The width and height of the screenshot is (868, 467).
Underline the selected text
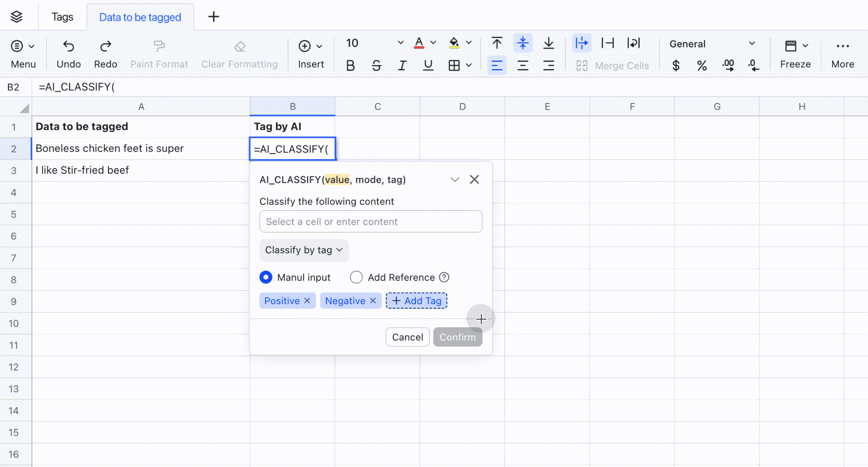click(x=428, y=65)
